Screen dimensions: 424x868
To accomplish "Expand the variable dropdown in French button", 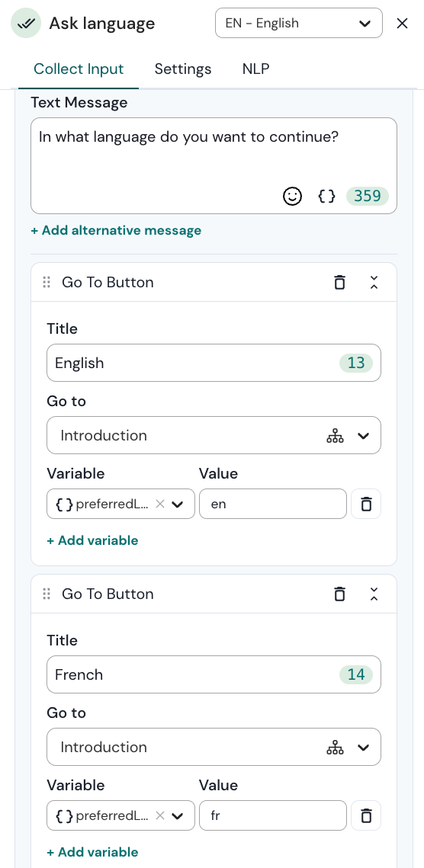I will tap(178, 815).
